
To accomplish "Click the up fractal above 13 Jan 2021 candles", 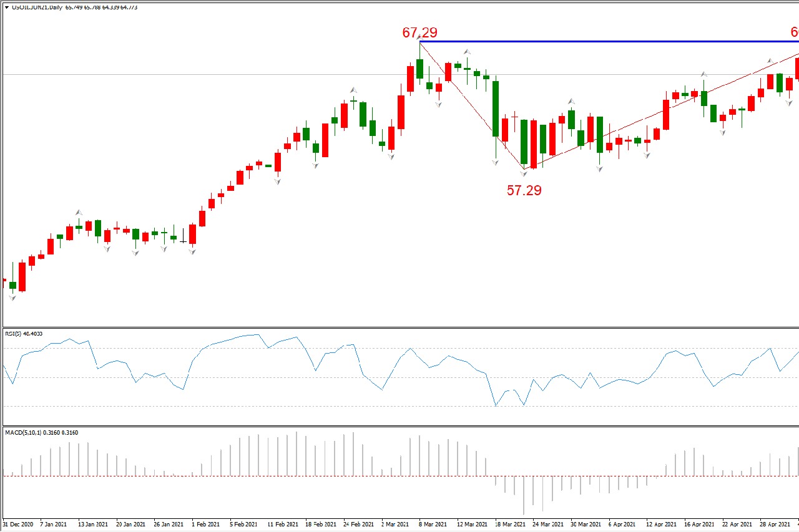I will coord(79,213).
